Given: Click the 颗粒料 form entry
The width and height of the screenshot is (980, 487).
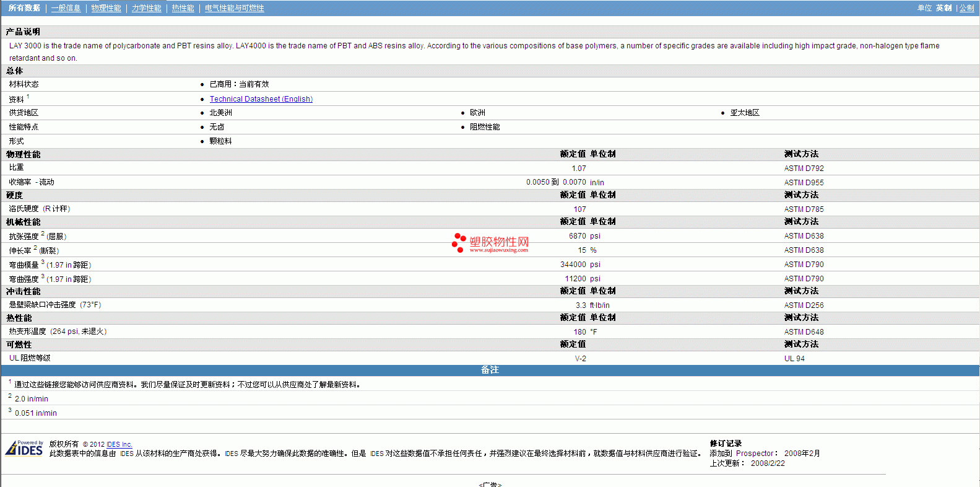Looking at the screenshot, I should pos(220,141).
